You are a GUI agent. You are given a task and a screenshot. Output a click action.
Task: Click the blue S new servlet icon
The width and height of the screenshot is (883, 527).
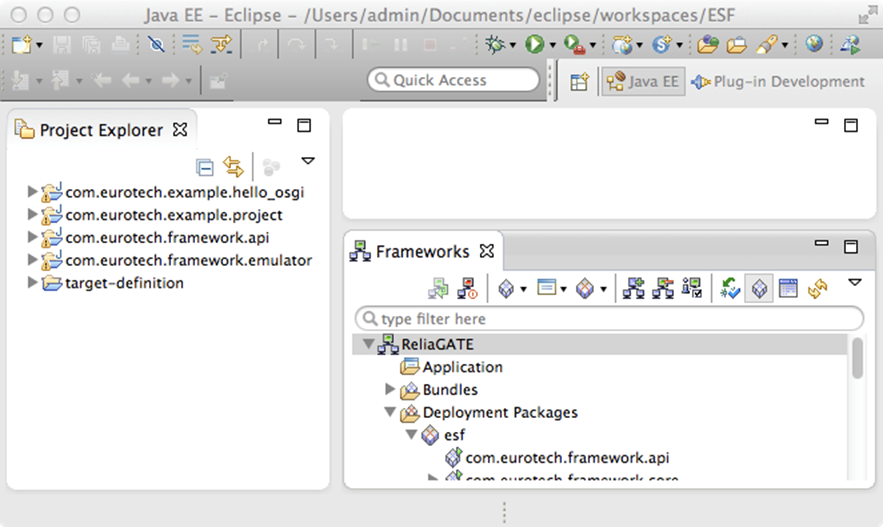click(x=662, y=44)
